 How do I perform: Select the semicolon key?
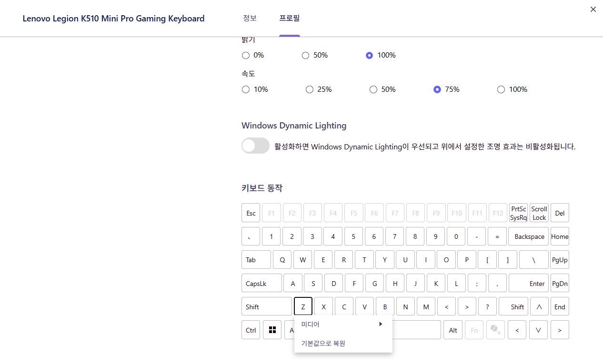click(x=477, y=283)
